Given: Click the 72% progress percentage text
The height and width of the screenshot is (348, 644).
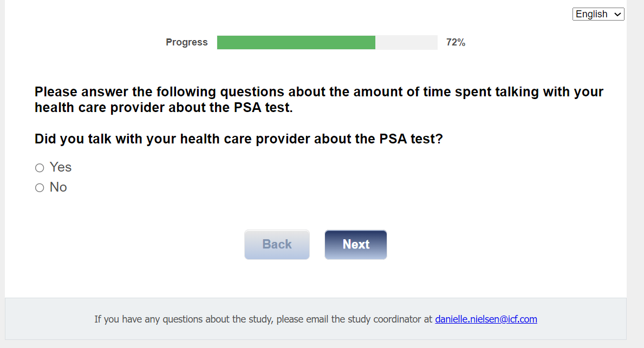Looking at the screenshot, I should pos(456,43).
